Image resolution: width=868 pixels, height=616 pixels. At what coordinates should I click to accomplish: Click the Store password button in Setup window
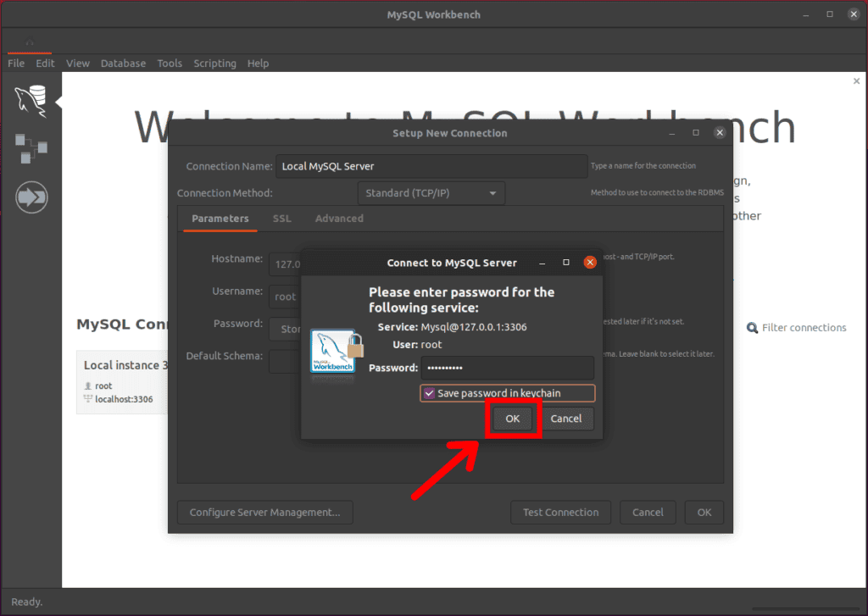[287, 329]
